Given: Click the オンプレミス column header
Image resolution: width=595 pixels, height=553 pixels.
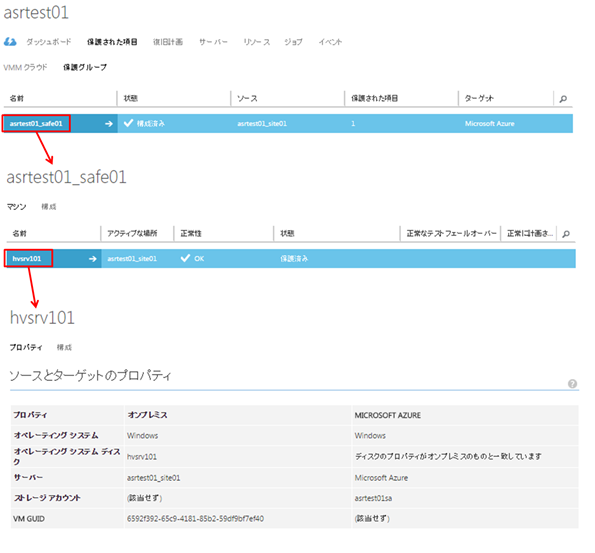Looking at the screenshot, I should click(148, 415).
